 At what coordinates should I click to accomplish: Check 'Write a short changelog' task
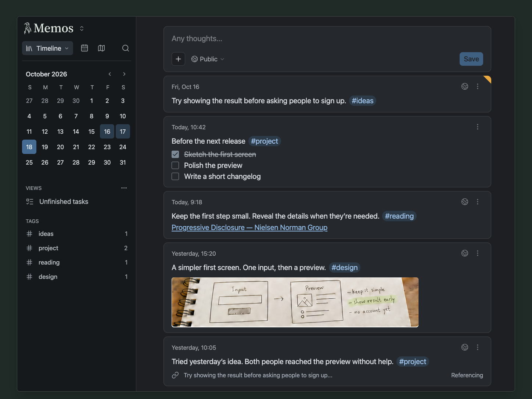pyautogui.click(x=175, y=176)
